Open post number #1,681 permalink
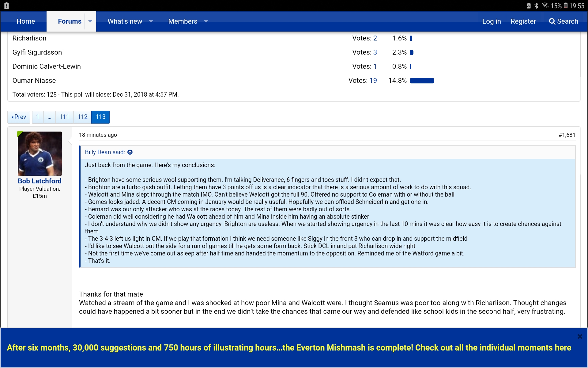Screen dimensions: 588x368 (567, 135)
